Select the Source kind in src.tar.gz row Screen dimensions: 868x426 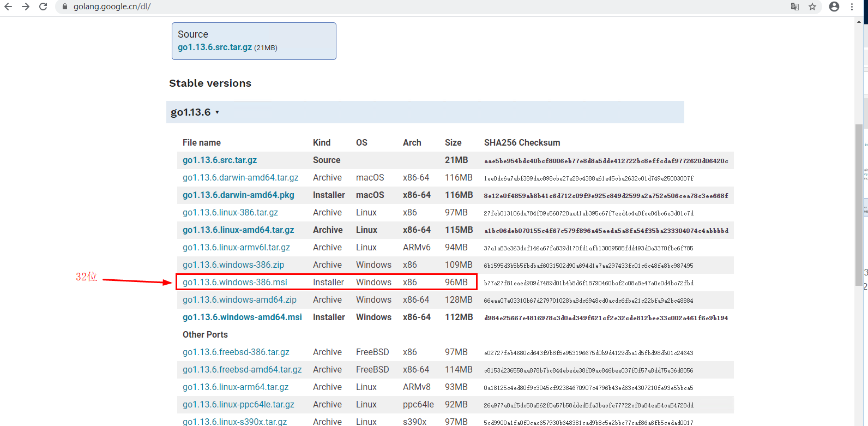click(x=327, y=160)
